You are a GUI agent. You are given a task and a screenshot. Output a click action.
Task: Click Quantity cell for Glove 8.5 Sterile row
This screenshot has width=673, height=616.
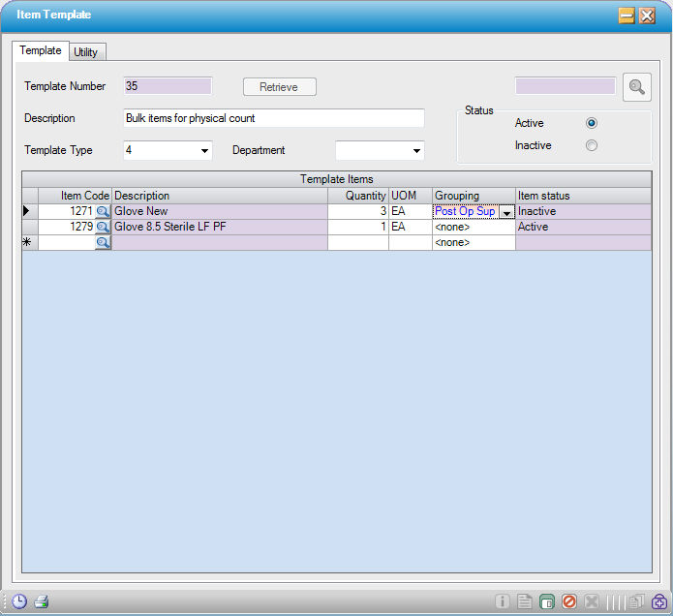click(357, 227)
